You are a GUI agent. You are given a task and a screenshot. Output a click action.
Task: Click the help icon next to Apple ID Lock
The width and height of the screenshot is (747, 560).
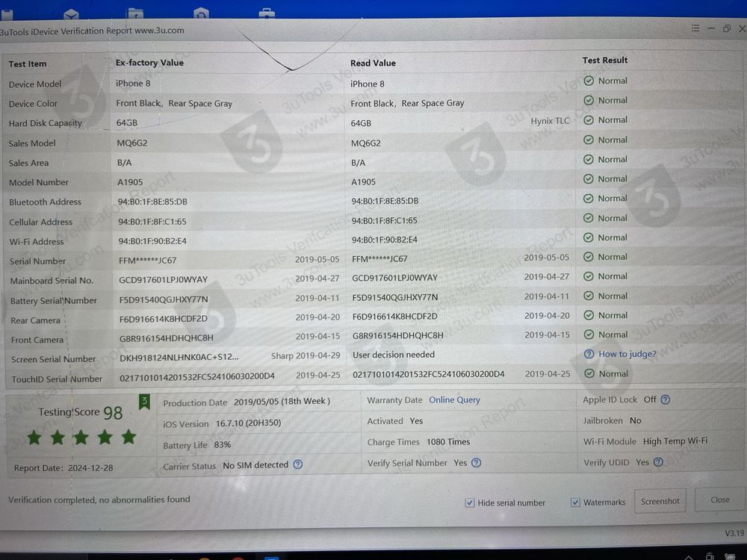pyautogui.click(x=666, y=399)
